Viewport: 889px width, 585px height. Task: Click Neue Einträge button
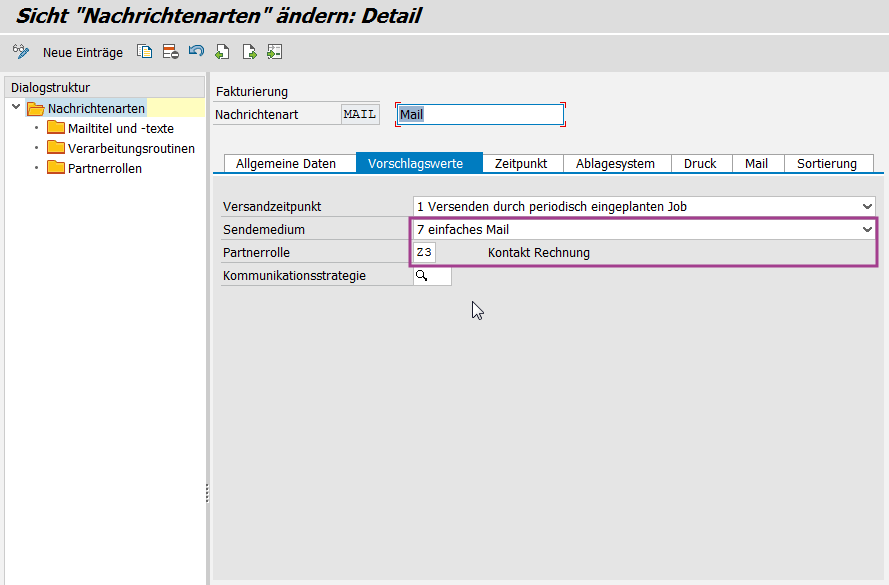point(83,53)
